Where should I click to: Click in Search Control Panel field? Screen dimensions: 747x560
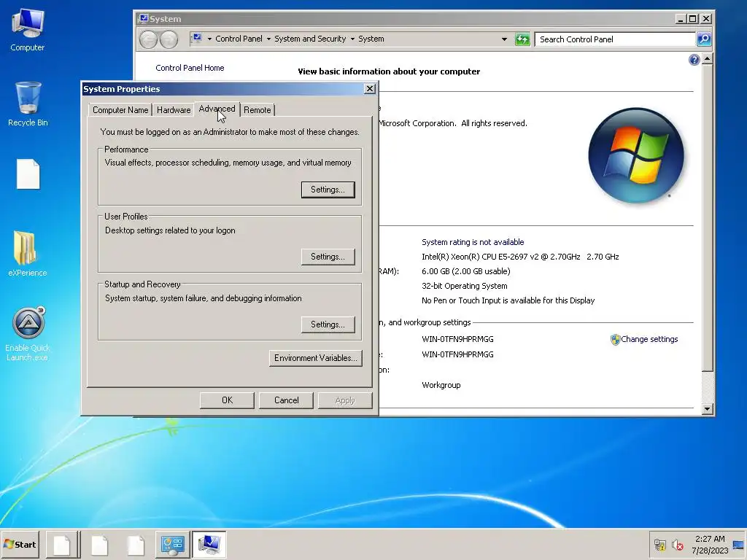coord(614,39)
